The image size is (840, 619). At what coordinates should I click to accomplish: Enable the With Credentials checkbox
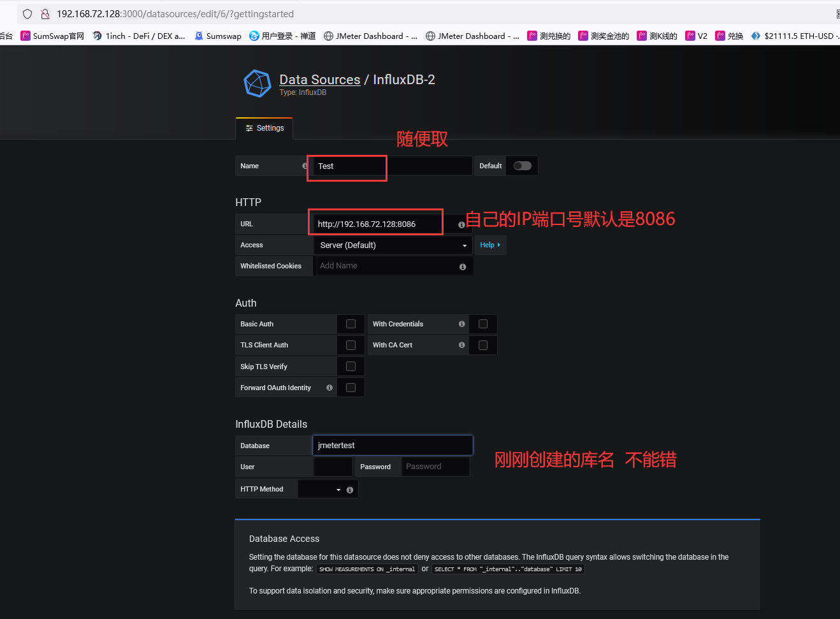click(483, 324)
